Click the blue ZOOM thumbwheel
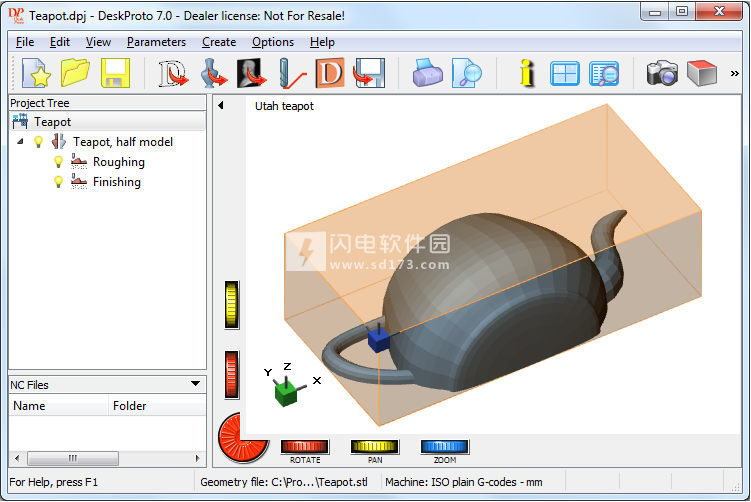Image resolution: width=751 pixels, height=502 pixels. point(444,446)
